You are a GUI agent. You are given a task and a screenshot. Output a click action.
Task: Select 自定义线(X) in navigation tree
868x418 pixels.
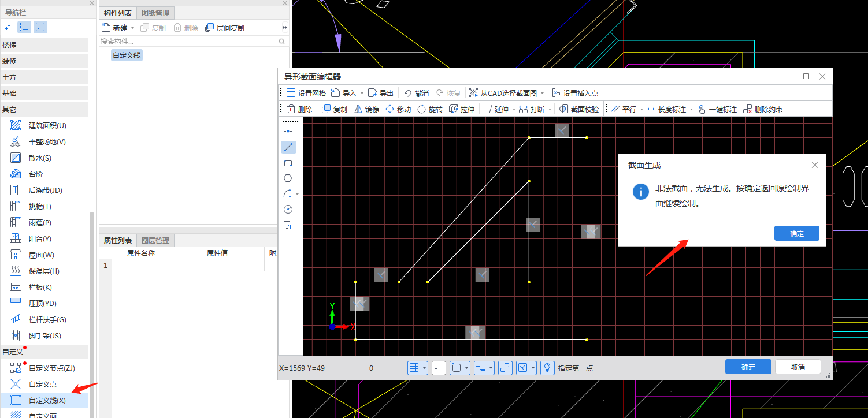click(44, 400)
